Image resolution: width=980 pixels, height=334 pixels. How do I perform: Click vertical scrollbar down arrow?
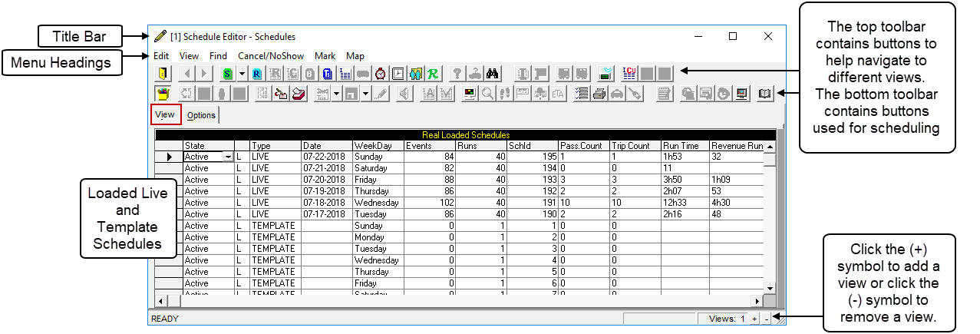(x=770, y=287)
